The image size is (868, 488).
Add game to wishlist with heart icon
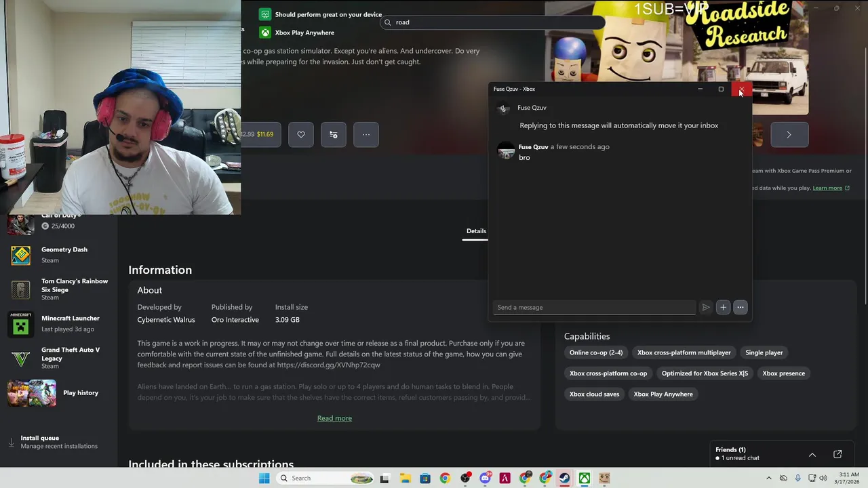301,134
